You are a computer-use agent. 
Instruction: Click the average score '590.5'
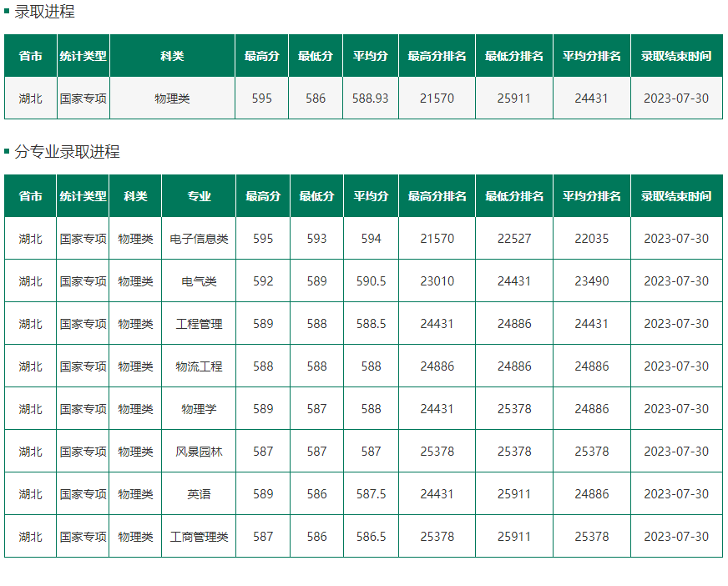[x=371, y=281]
